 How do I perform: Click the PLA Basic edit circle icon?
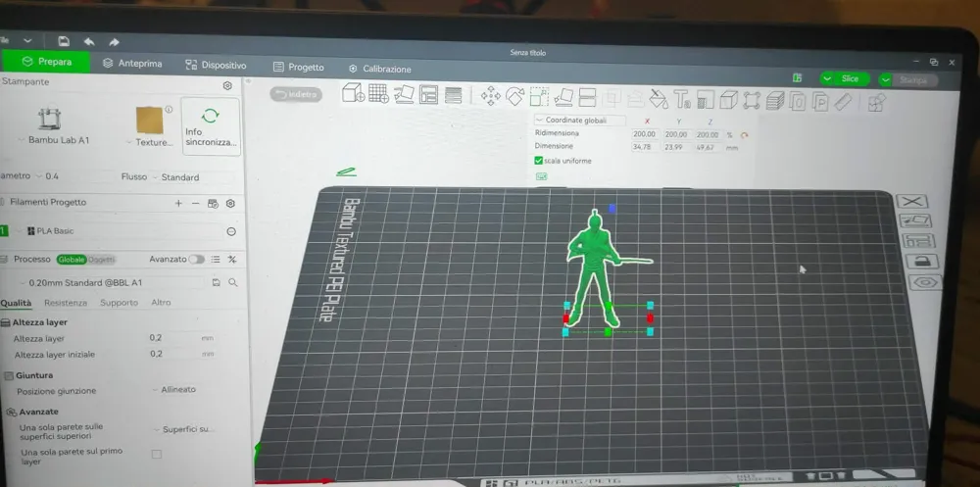tap(230, 232)
